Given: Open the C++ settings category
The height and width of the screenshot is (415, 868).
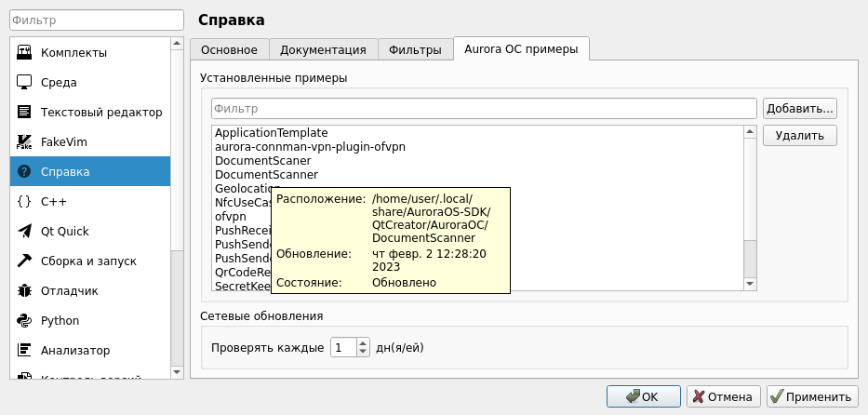Looking at the screenshot, I should [x=55, y=201].
